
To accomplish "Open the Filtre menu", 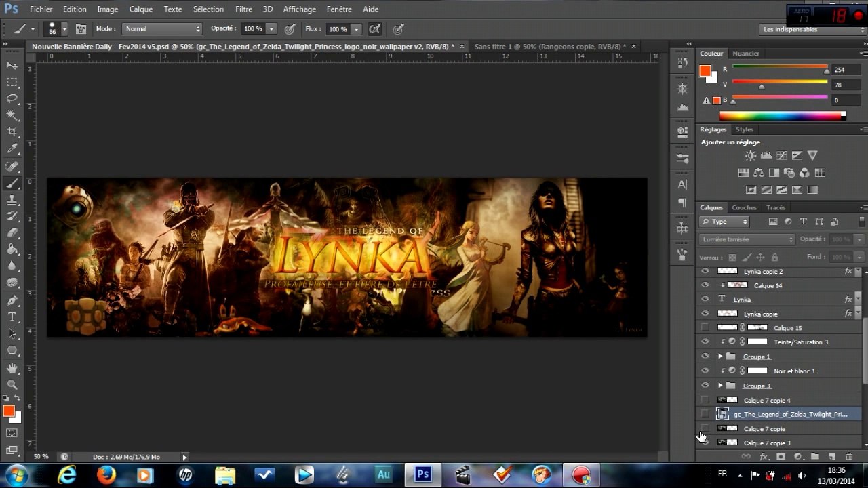I will [x=243, y=9].
